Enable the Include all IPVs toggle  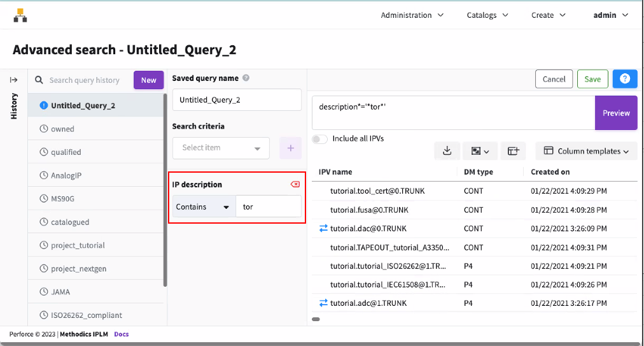tap(320, 138)
